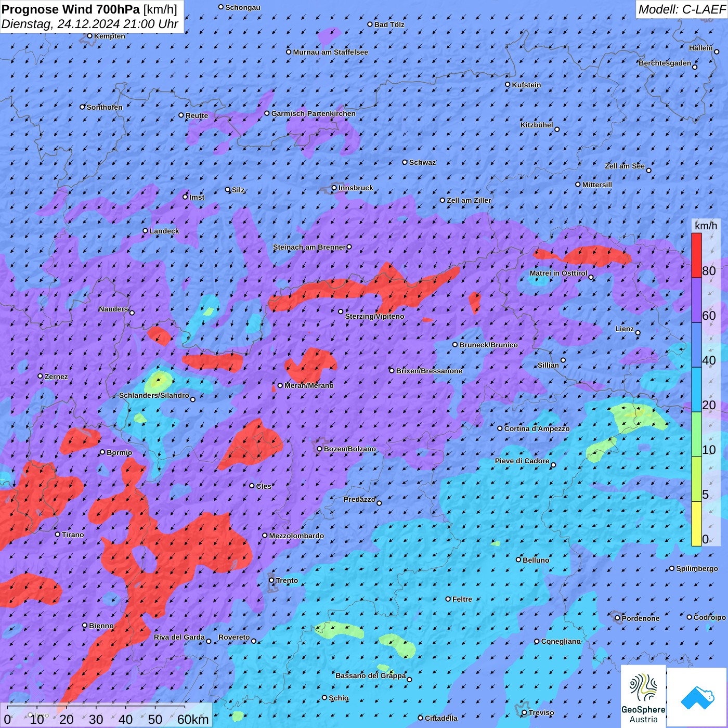
Task: Click the '60km' scale bar label
Action: tap(193, 720)
